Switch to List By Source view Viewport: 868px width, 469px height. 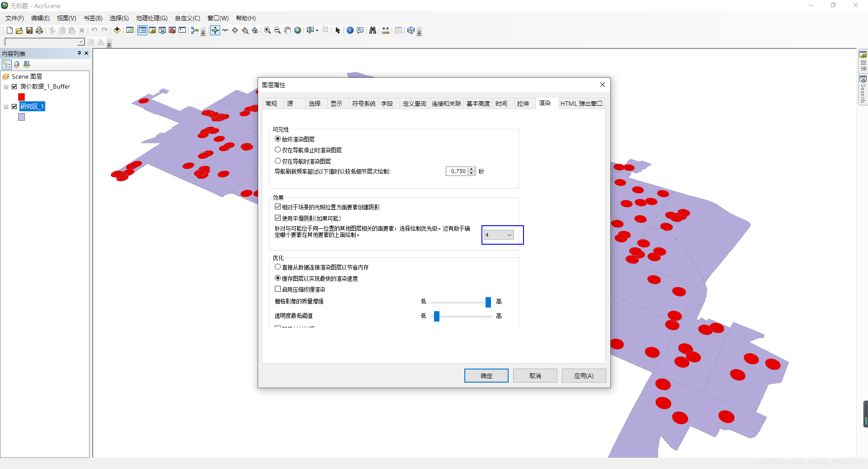(x=17, y=65)
